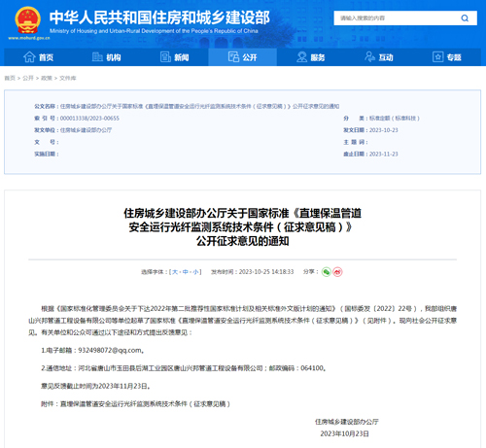Click the newspaper icon beside 新闻
This screenshot has width=486, height=448.
[165, 57]
